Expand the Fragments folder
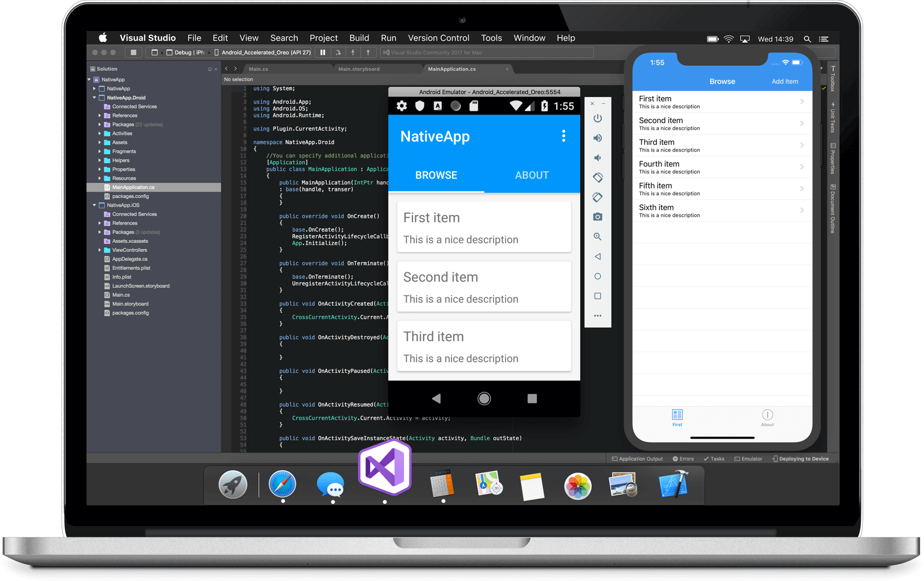 point(100,151)
